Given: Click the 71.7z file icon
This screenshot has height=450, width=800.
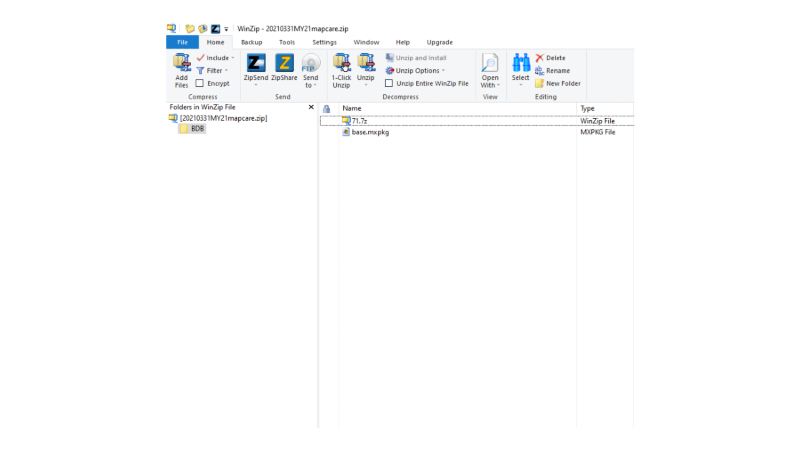Looking at the screenshot, I should click(346, 121).
